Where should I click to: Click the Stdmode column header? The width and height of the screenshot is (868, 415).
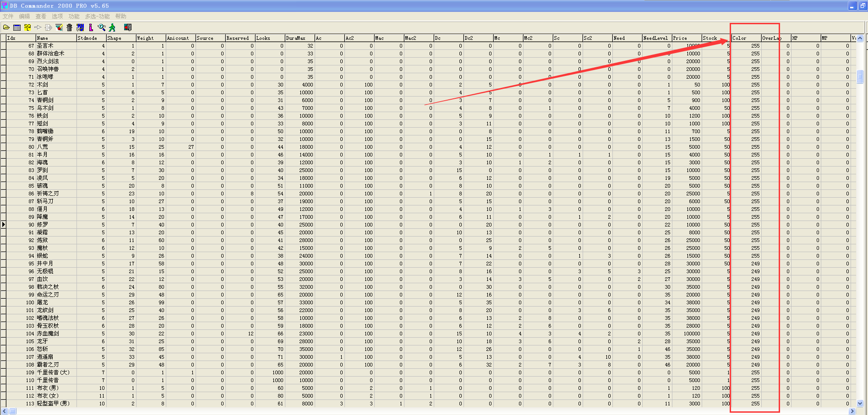point(92,38)
